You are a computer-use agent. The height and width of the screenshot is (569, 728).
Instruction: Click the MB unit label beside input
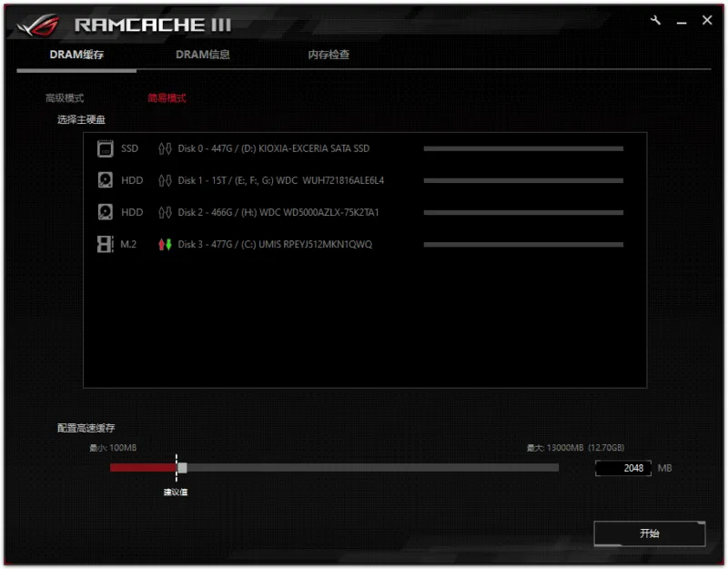coord(664,468)
